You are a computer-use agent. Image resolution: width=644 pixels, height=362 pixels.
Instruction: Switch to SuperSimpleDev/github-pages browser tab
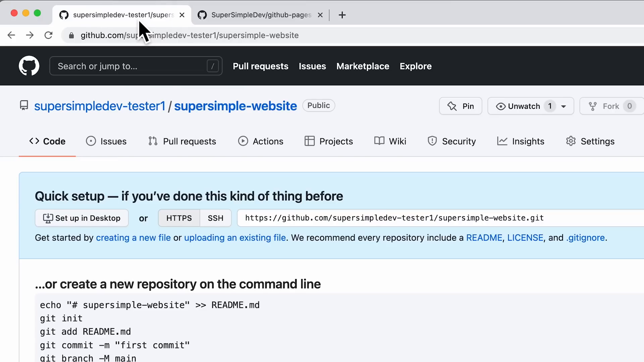coord(261,15)
